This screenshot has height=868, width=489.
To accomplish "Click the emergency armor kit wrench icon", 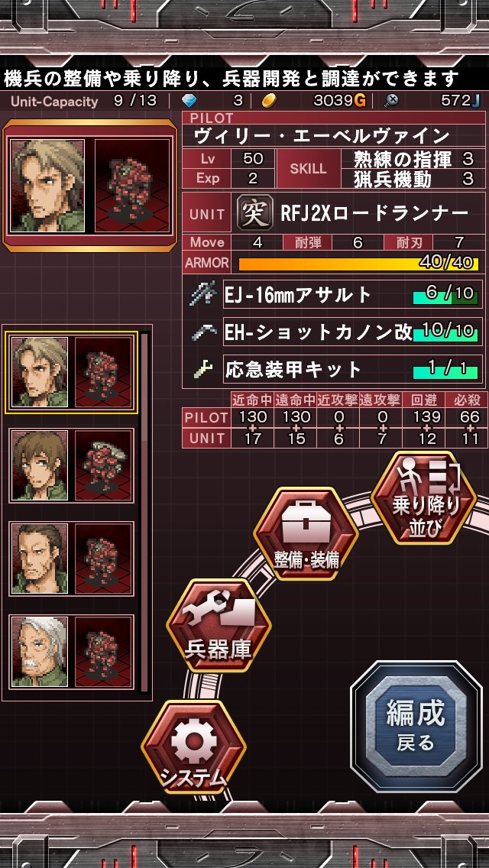I will pyautogui.click(x=202, y=369).
